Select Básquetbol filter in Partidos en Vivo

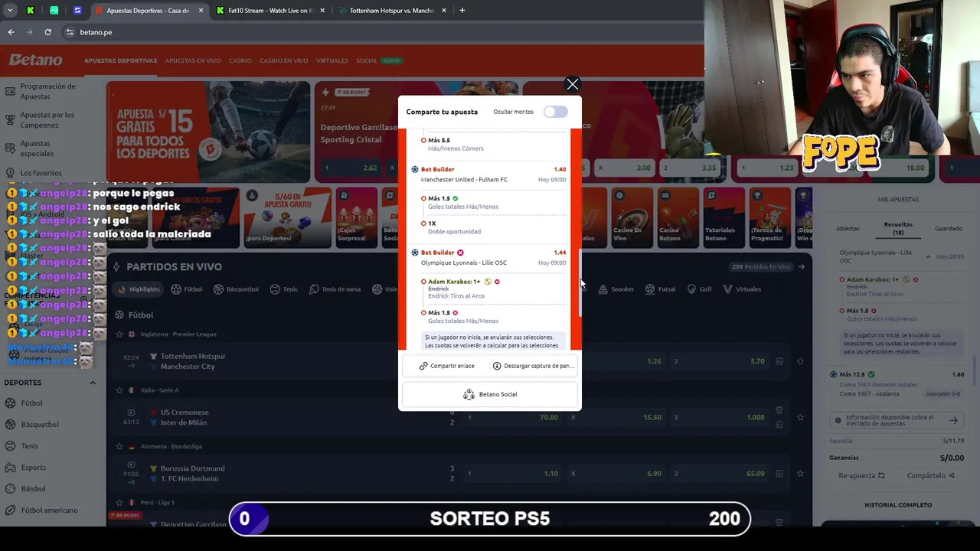click(237, 289)
